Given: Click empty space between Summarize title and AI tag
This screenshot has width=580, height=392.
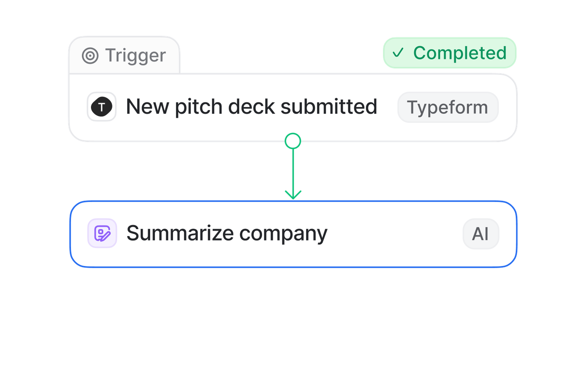Looking at the screenshot, I should coord(394,234).
